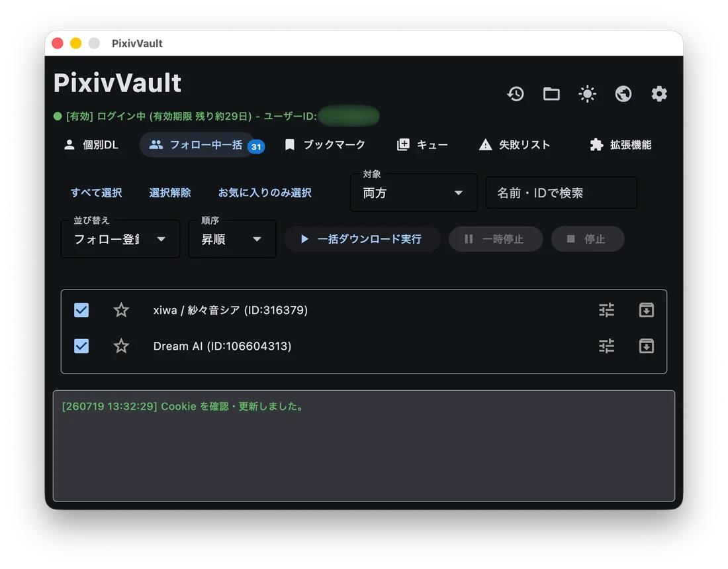This screenshot has height=569, width=728.
Task: Click すべて選択 link
Action: 96,193
